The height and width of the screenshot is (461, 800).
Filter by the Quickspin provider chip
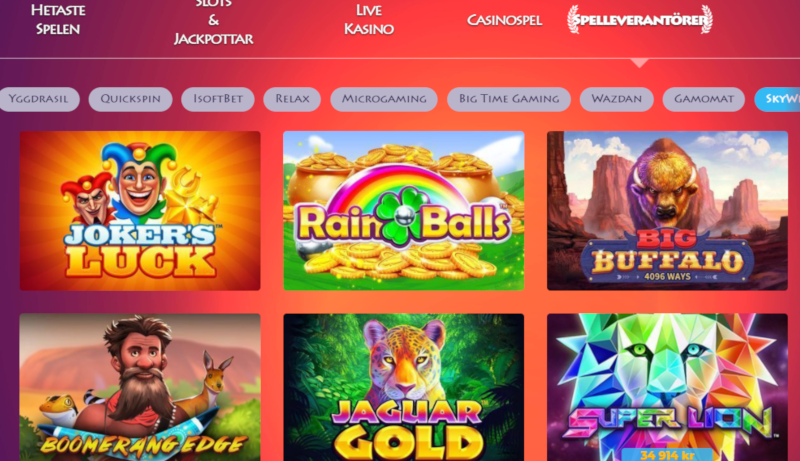[x=131, y=99]
